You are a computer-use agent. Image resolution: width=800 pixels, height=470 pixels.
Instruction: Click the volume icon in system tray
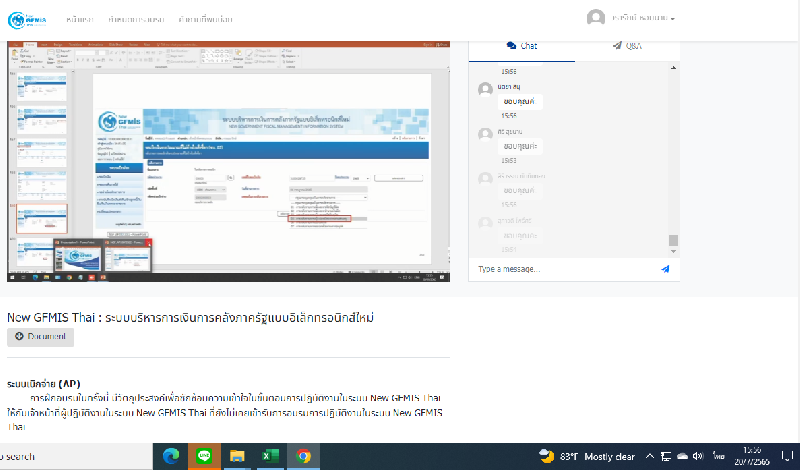(697, 456)
